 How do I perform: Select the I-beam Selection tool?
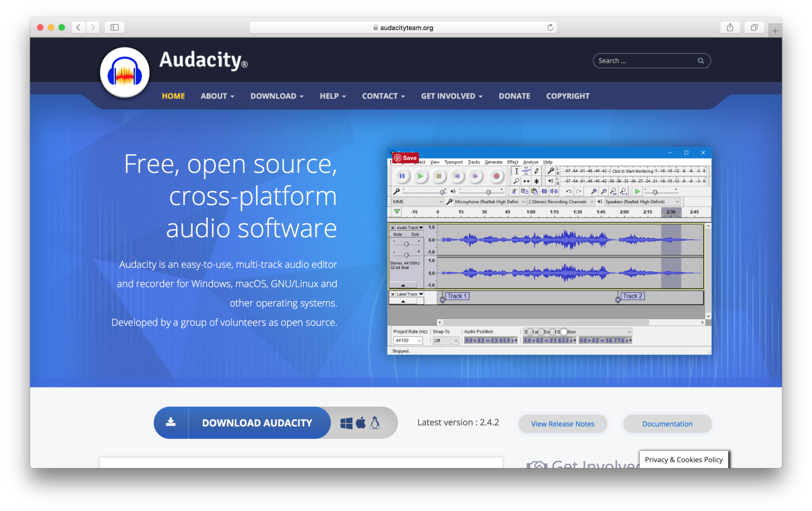(516, 171)
